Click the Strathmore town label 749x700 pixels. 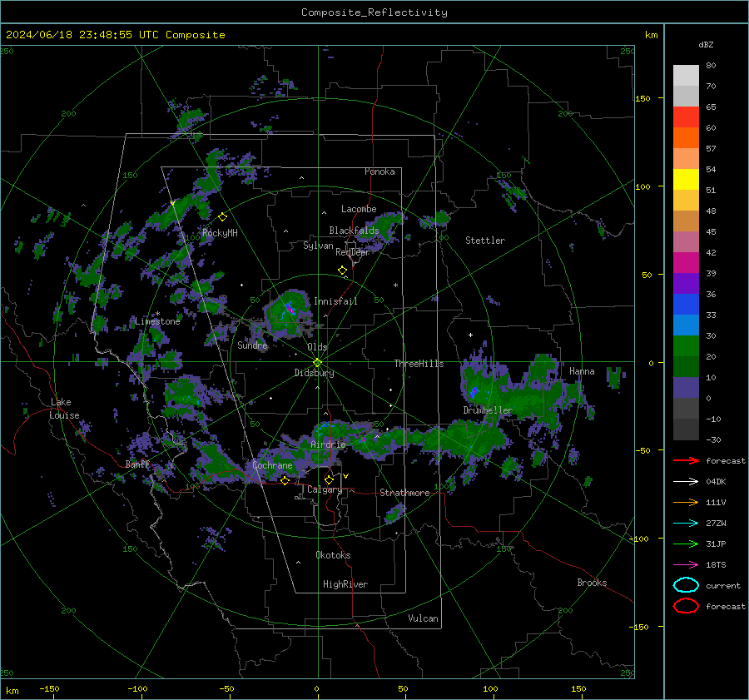(x=404, y=493)
